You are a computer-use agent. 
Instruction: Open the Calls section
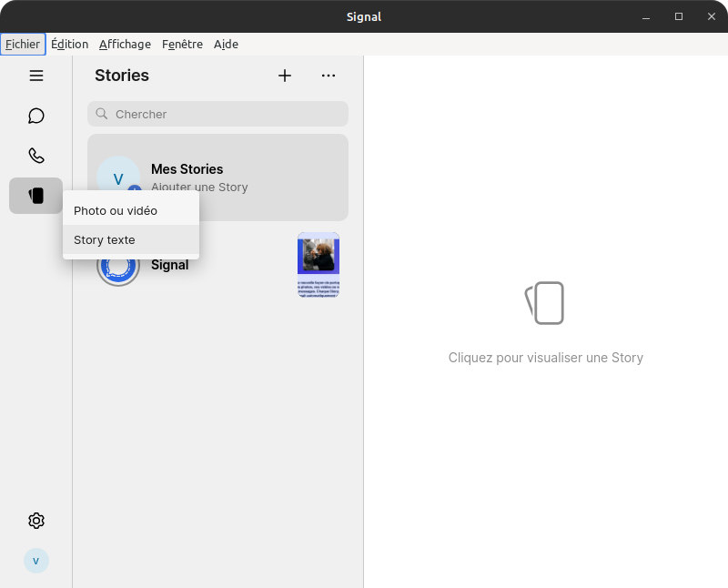pyautogui.click(x=36, y=156)
